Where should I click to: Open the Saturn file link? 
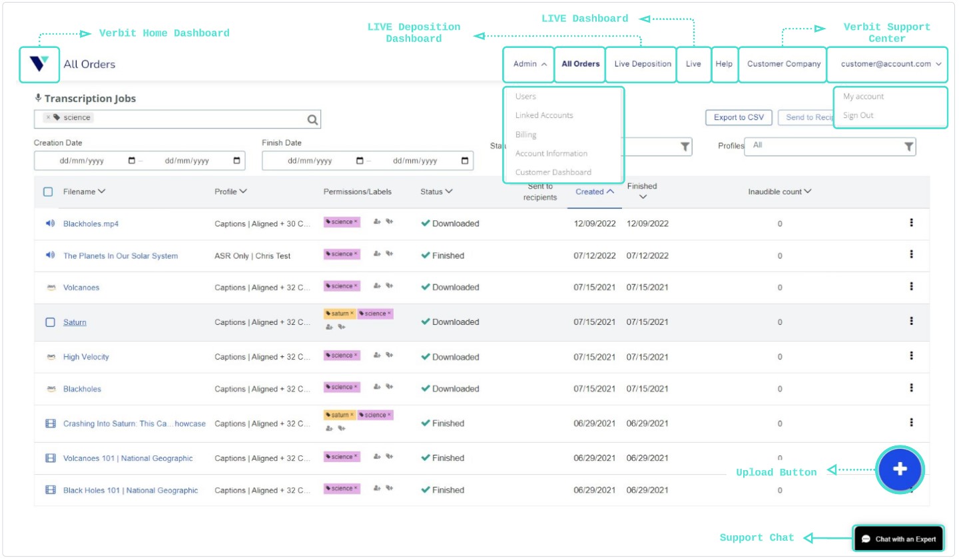[x=75, y=322]
